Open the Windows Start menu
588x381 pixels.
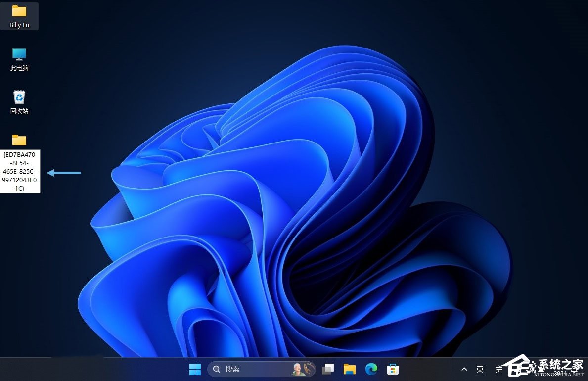coord(195,369)
